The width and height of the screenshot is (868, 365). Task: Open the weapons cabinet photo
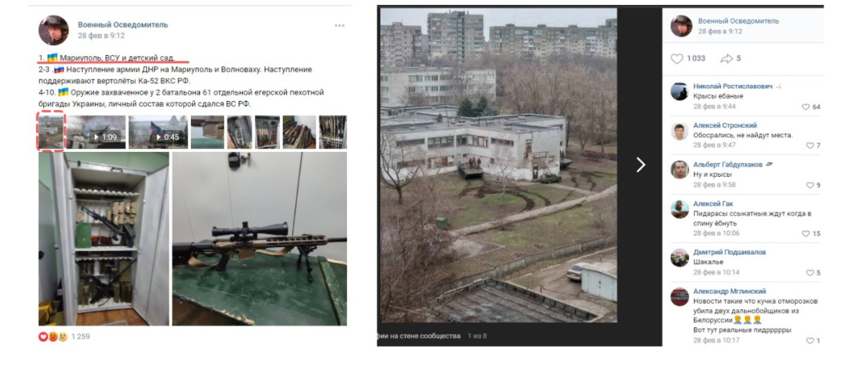click(x=104, y=239)
